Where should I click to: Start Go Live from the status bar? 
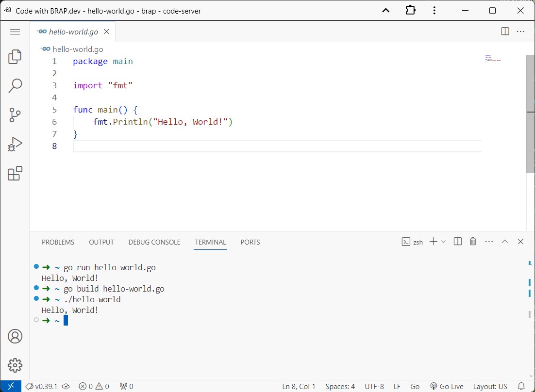click(447, 386)
